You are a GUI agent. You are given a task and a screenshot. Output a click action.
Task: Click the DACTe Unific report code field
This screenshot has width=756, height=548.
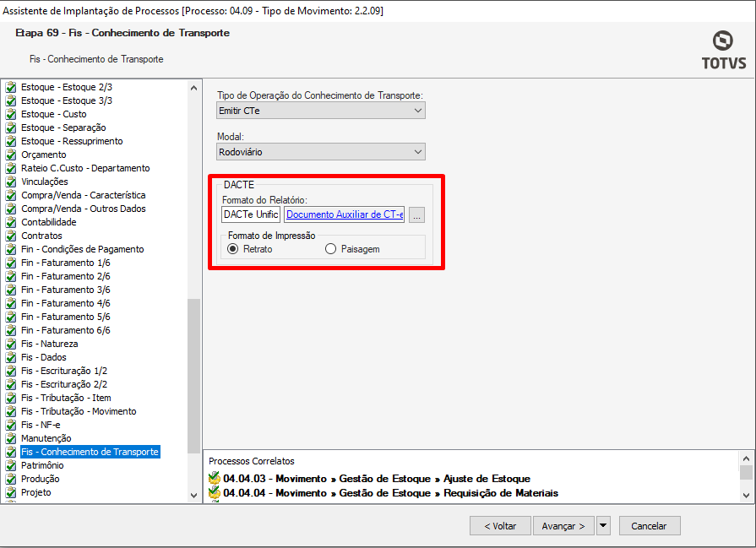251,214
